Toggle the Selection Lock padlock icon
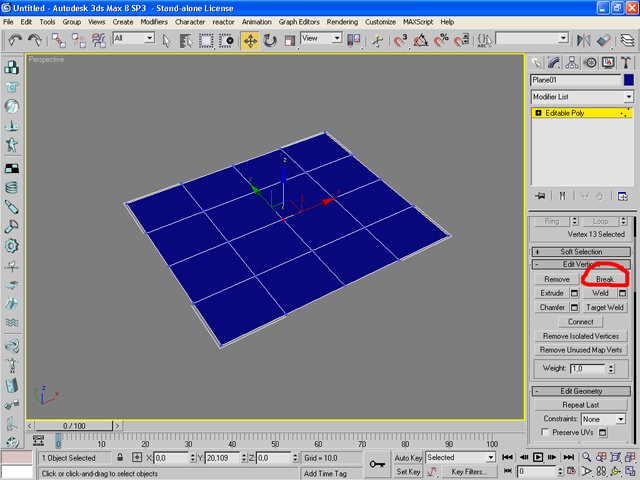The width and height of the screenshot is (640, 480). click(120, 458)
